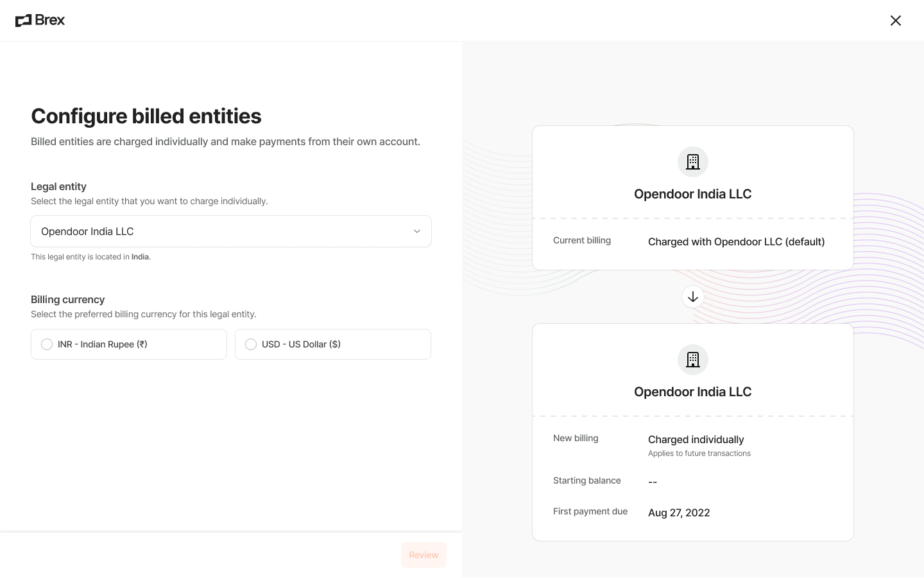Image resolution: width=924 pixels, height=578 pixels.
Task: Click the Review button
Action: click(424, 555)
